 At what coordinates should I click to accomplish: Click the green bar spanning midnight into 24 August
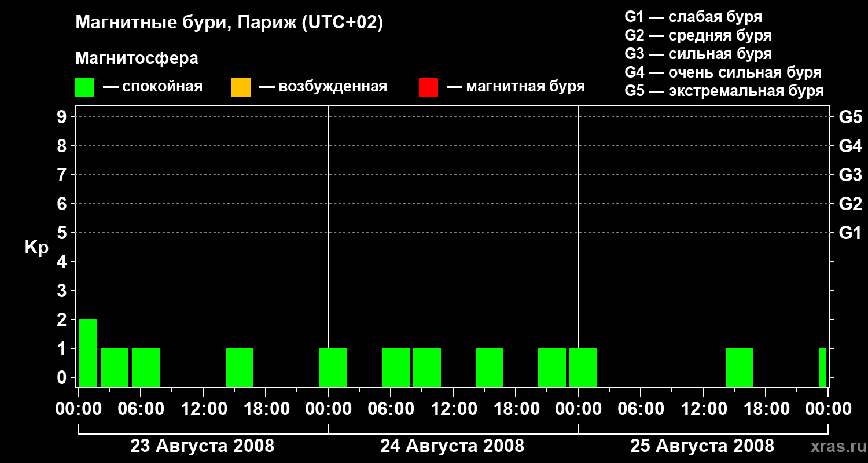333,367
